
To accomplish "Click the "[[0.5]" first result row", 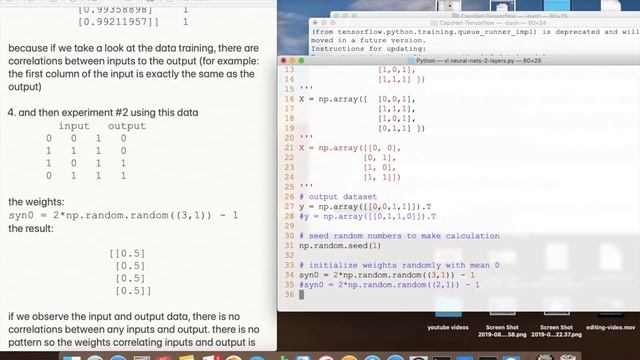I will tap(127, 253).
